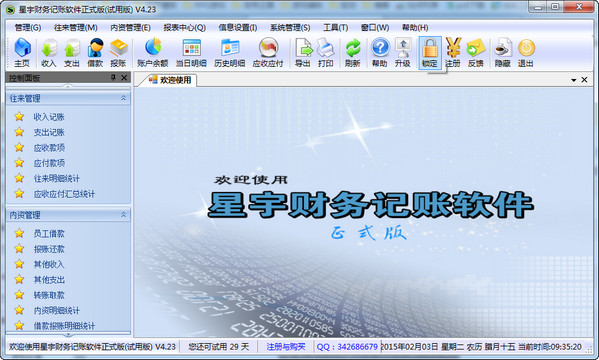
Task: Click the star icon beside 转账取款
Action: [19, 295]
